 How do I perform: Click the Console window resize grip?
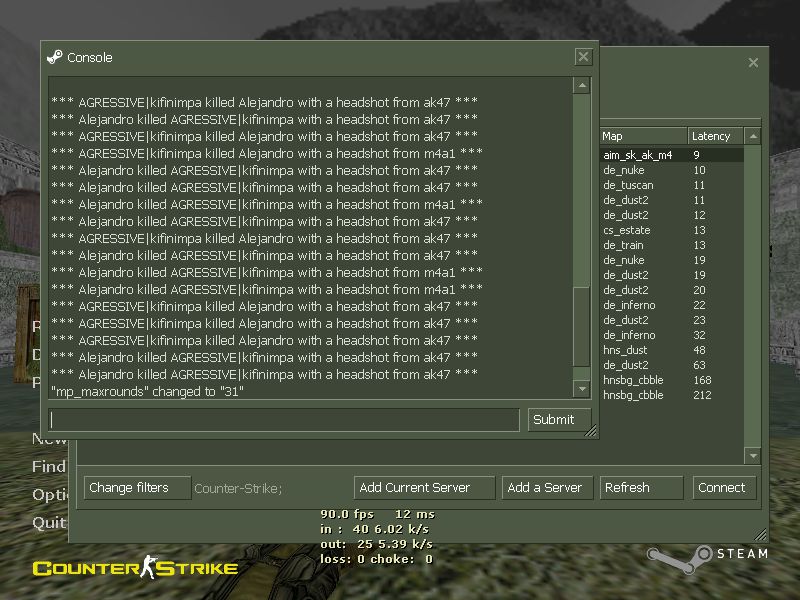point(591,432)
